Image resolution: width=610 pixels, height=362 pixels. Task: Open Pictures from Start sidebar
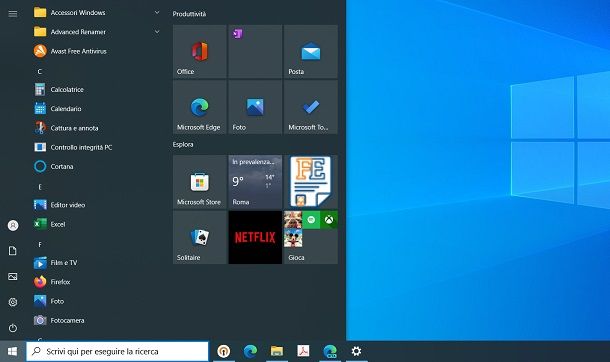click(13, 276)
